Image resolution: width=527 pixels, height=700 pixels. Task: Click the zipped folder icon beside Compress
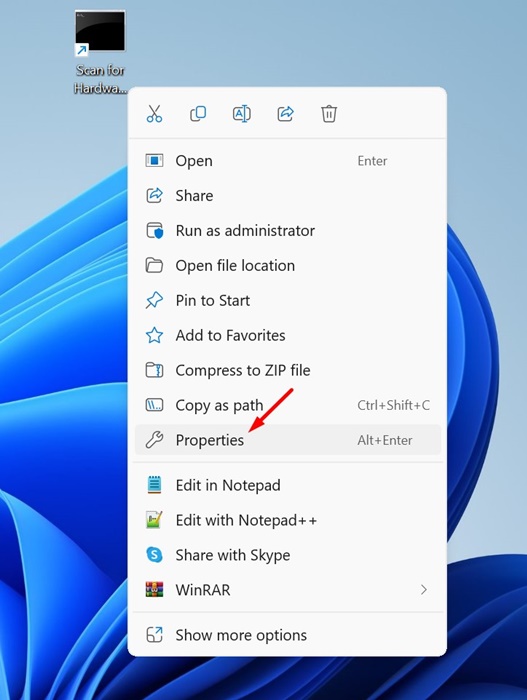154,370
